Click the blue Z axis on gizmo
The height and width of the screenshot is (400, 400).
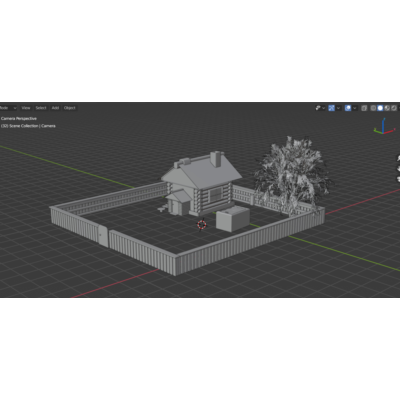384,119
